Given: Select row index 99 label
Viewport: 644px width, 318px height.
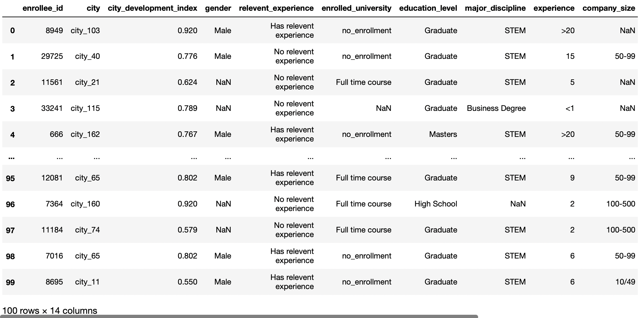Looking at the screenshot, I should (10, 282).
